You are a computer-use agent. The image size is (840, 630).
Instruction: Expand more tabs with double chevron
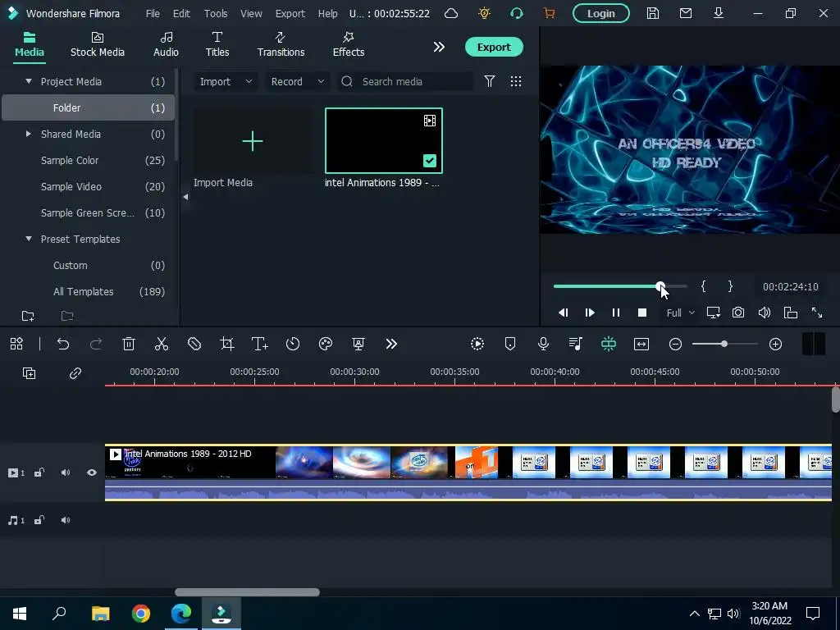click(x=439, y=47)
